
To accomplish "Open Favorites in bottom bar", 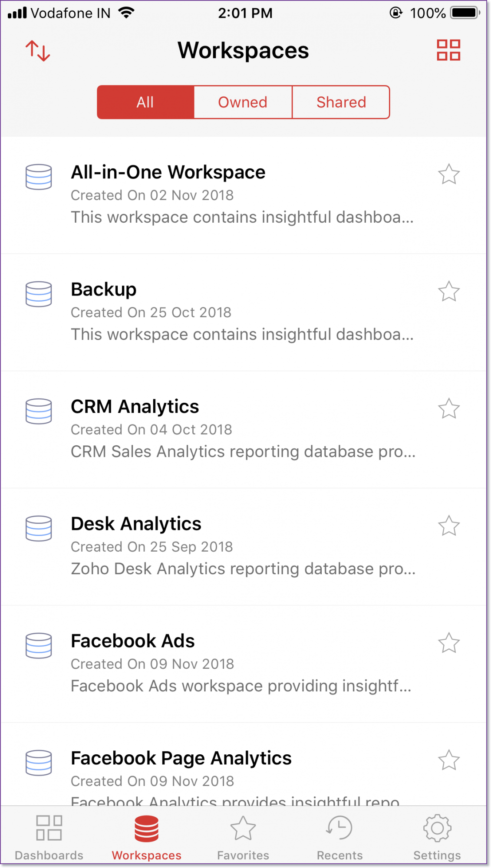I will tap(243, 838).
